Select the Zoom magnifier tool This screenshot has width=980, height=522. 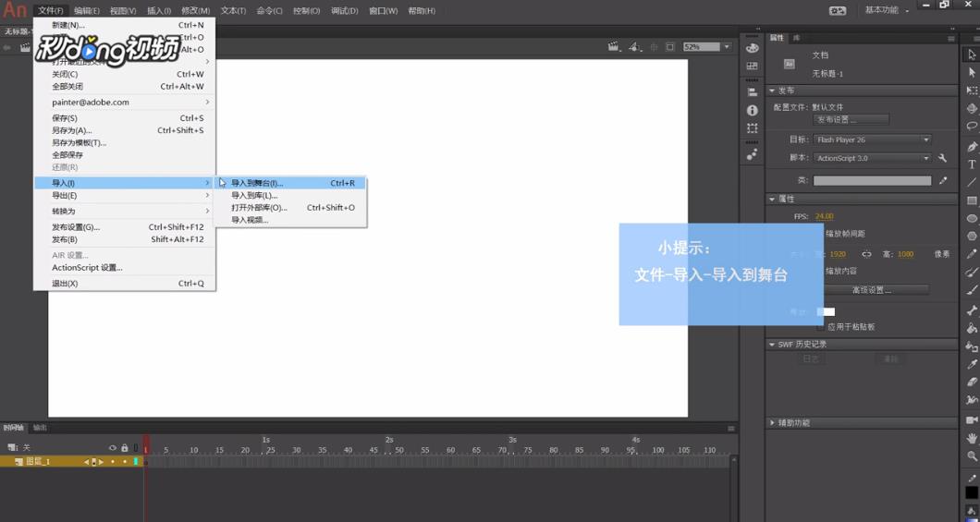pyautogui.click(x=972, y=456)
